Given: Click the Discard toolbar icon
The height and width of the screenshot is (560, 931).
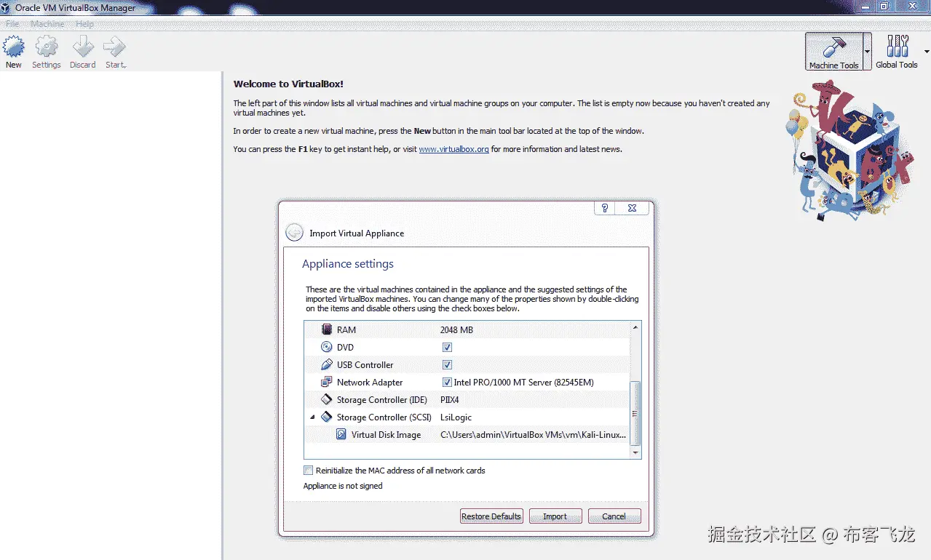Looking at the screenshot, I should (x=83, y=47).
